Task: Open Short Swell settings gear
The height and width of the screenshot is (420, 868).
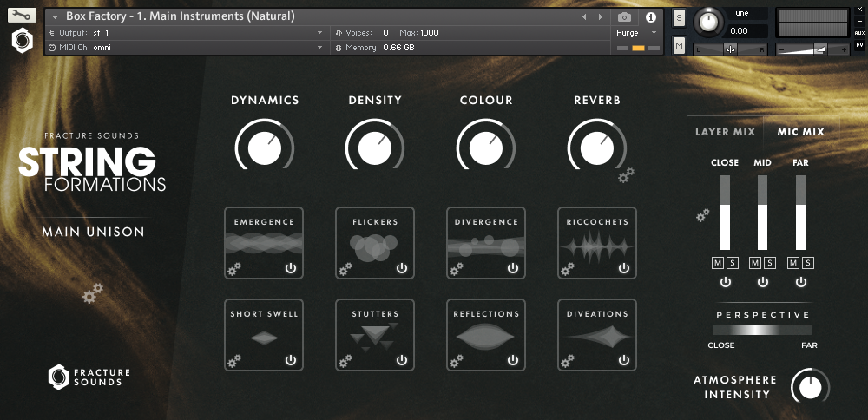Action: [x=234, y=361]
